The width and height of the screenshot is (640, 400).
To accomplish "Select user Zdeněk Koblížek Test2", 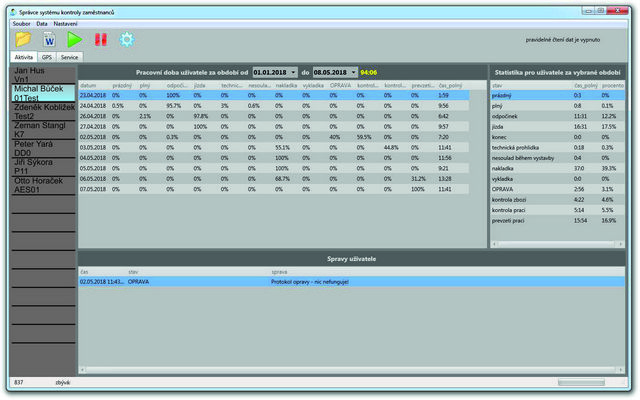I will (44, 111).
